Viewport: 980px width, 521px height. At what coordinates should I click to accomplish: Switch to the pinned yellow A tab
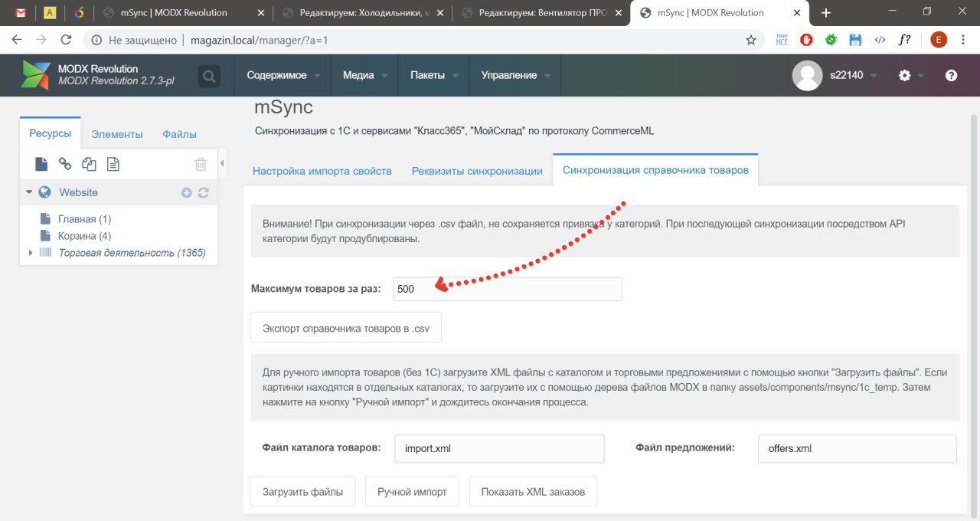coord(50,12)
